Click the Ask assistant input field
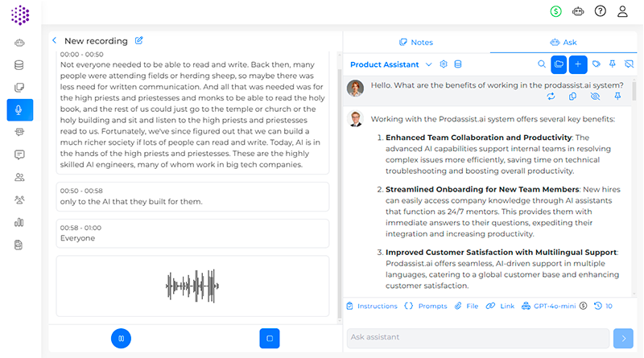Screen dimensions: 644x358 (477, 338)
